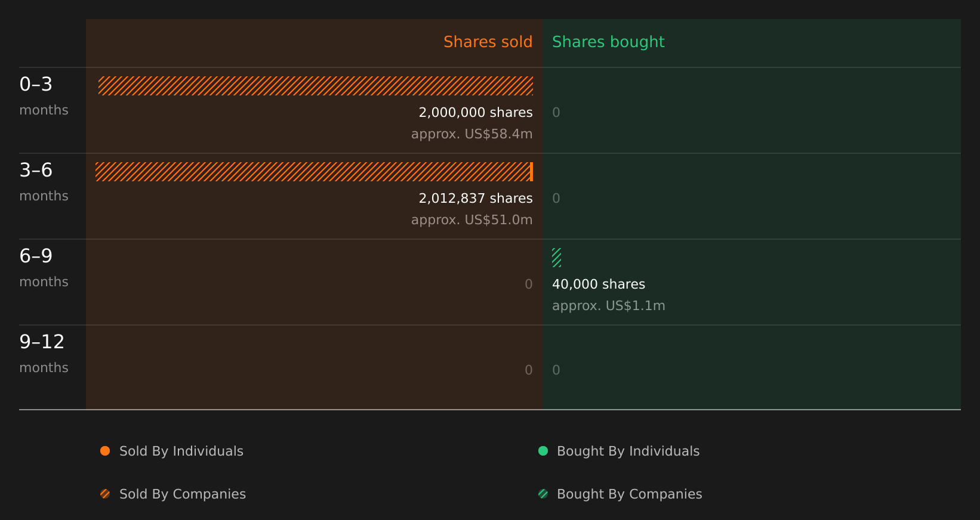Click the orange Sold By Individuals legend dot
The height and width of the screenshot is (520, 980).
(x=105, y=451)
